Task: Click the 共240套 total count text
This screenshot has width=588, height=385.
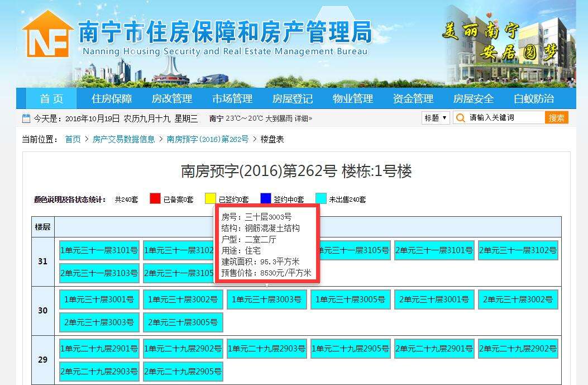Action: (126, 199)
